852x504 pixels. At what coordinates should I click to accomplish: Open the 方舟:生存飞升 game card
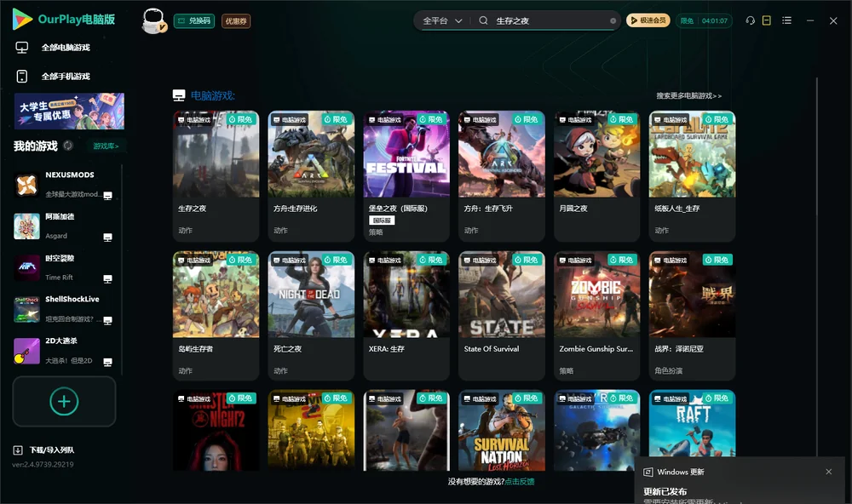point(502,176)
